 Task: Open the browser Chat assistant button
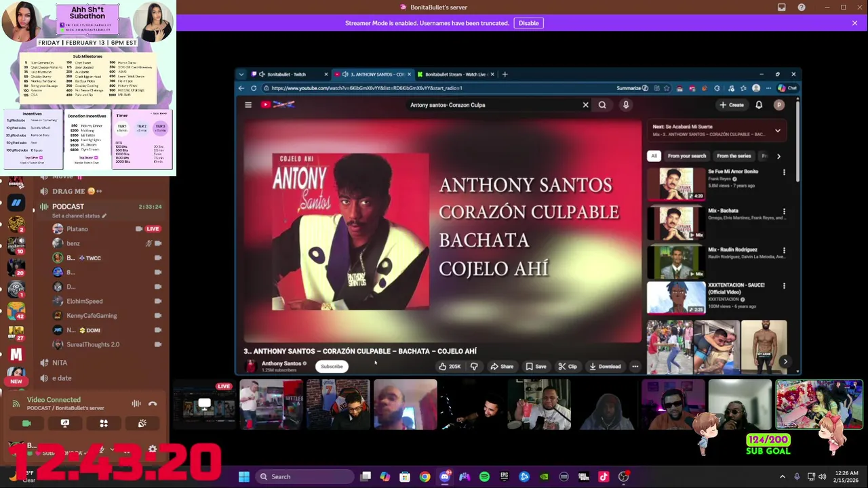pos(787,88)
